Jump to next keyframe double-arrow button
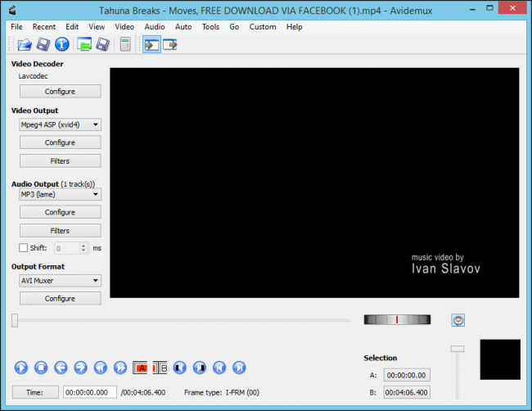 [120, 368]
